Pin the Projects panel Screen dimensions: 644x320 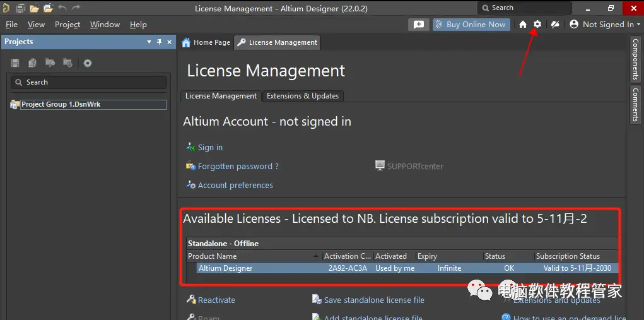[x=160, y=42]
